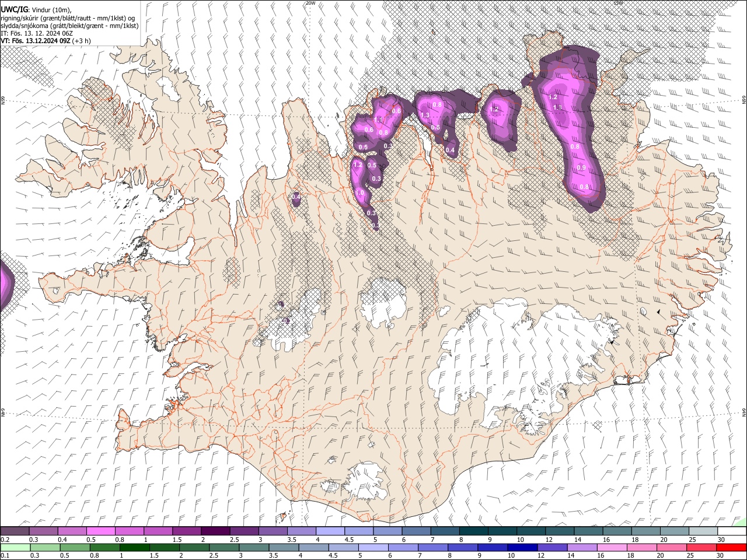The image size is (747, 560).
Task: Pick the lavender upper swatch between 4 and 4.5
Action: pyautogui.click(x=330, y=531)
